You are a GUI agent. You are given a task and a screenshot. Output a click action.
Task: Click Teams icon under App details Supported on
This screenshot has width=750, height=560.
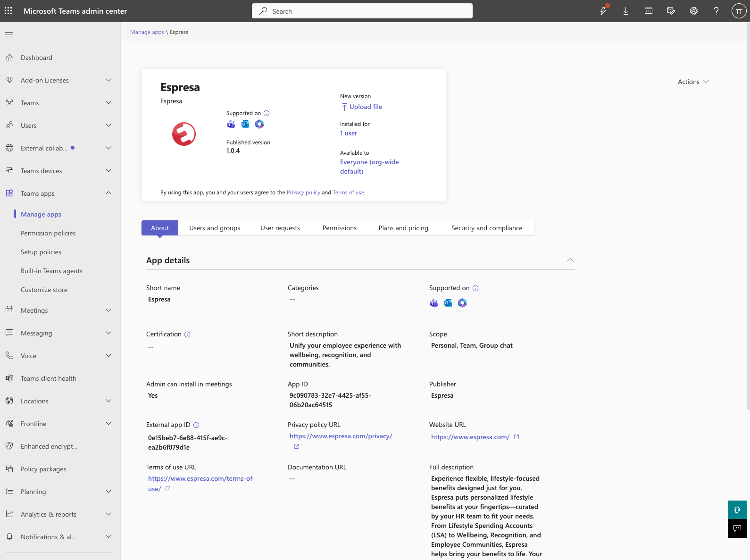click(x=434, y=303)
